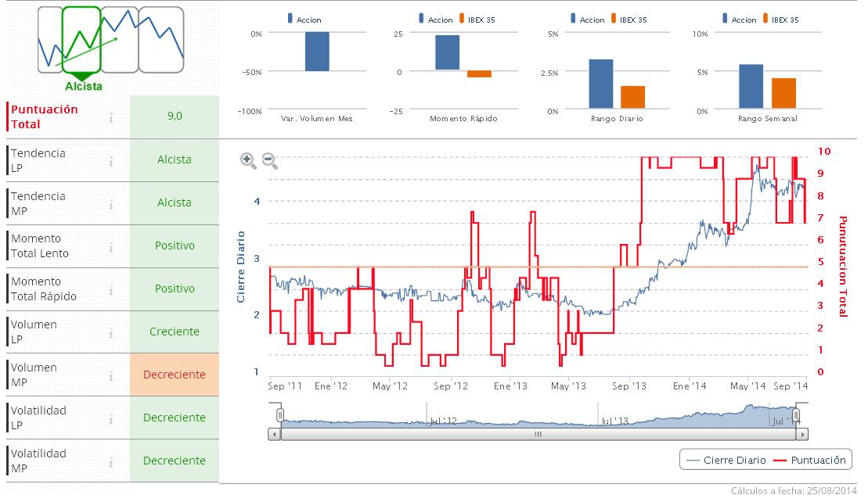The width and height of the screenshot is (868, 502).
Task: Toggle Puntuación series in legend
Action: point(810,460)
